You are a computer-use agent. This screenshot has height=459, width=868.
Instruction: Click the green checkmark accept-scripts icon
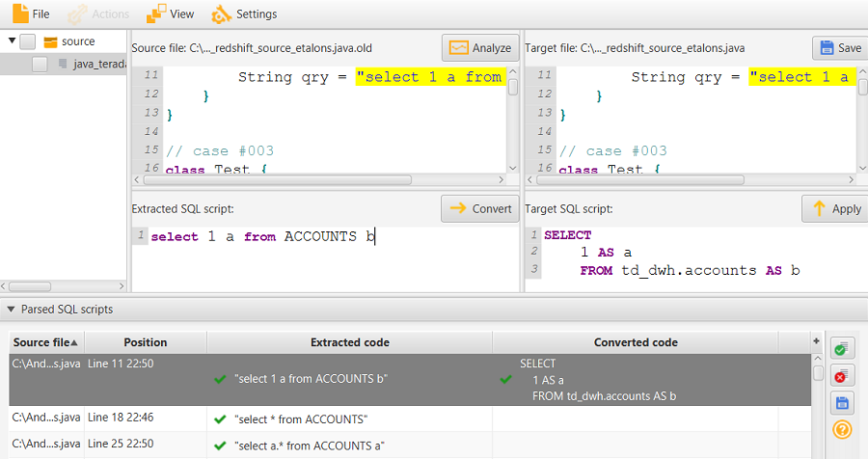click(x=842, y=350)
